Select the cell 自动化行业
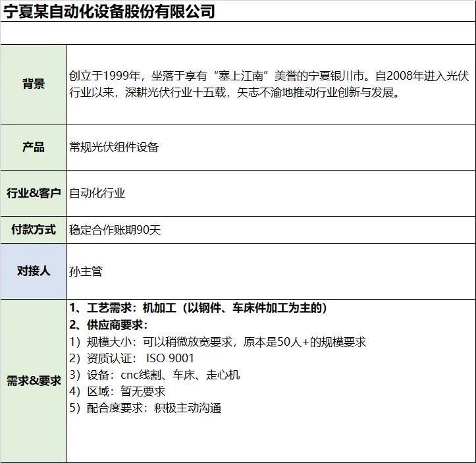 (271, 193)
